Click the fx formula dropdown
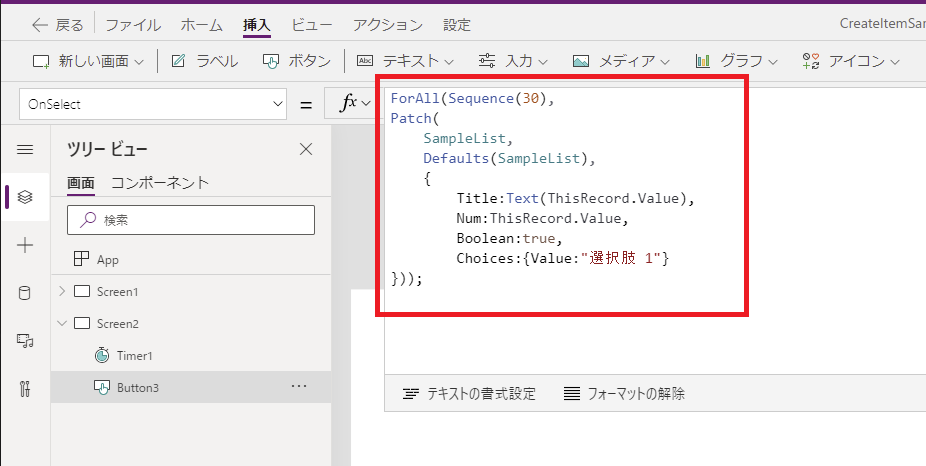Screen dimensions: 926x466 click(x=354, y=104)
